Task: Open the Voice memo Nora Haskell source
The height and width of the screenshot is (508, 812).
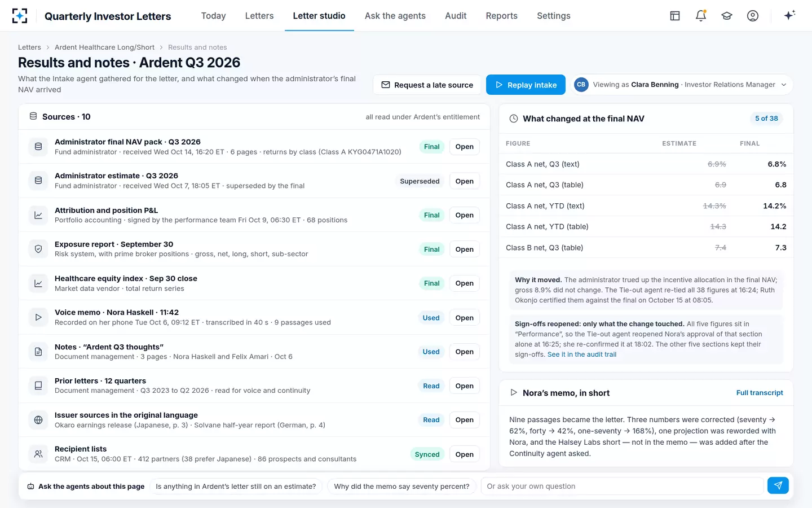Action: (465, 318)
